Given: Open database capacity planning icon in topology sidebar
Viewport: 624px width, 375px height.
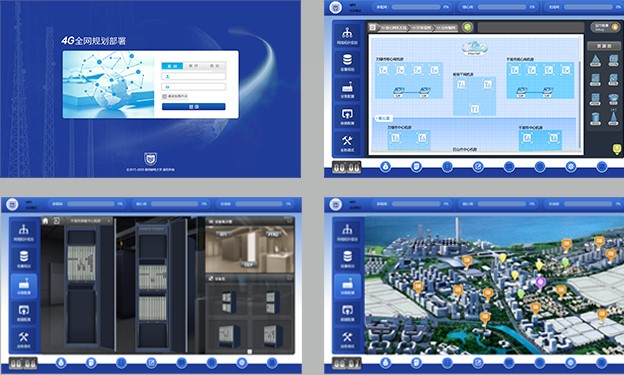Looking at the screenshot, I should tap(347, 62).
